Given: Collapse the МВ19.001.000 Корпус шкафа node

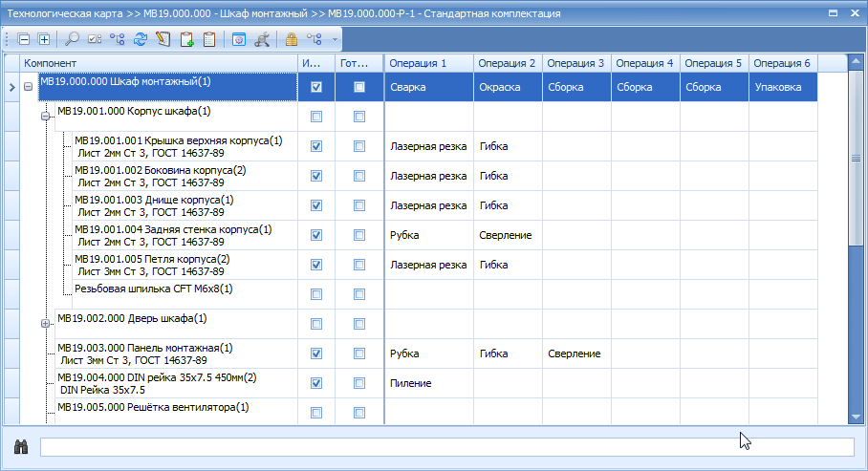Looking at the screenshot, I should 45,117.
